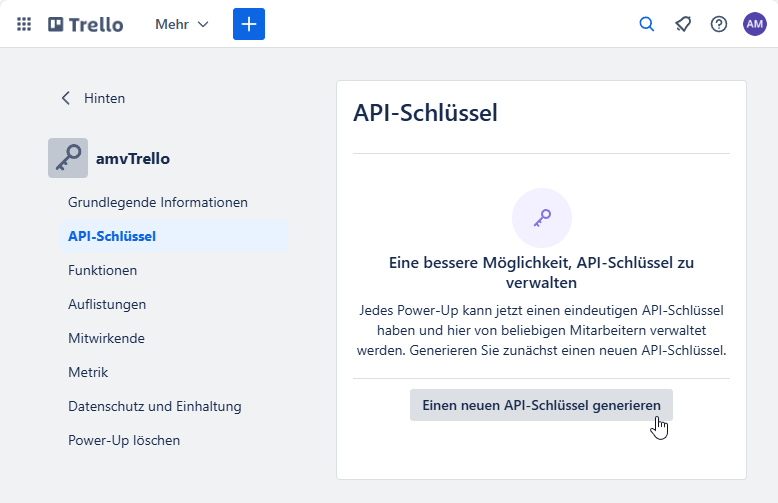
Task: Open Grundlegende Informationen section
Action: point(158,202)
